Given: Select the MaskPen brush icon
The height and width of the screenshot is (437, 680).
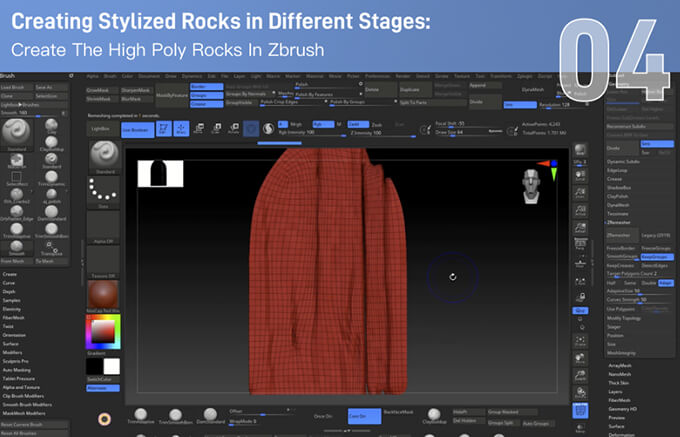Looking at the screenshot, I should coord(16,160).
